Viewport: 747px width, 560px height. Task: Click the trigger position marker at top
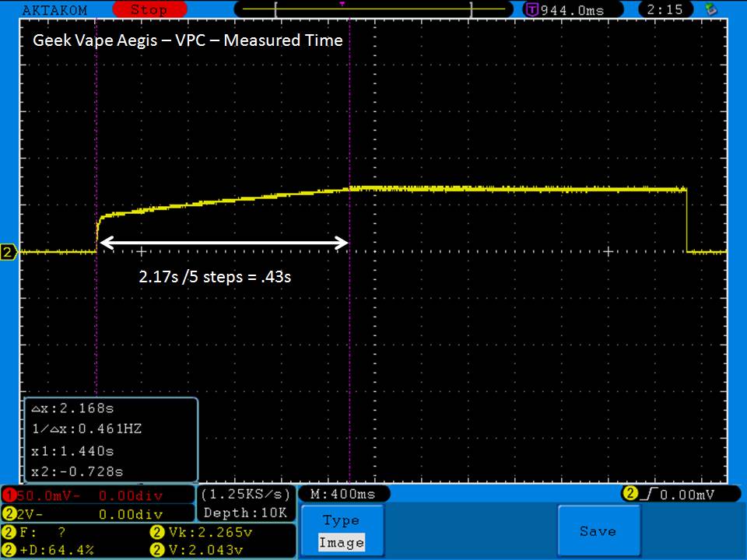342,5
